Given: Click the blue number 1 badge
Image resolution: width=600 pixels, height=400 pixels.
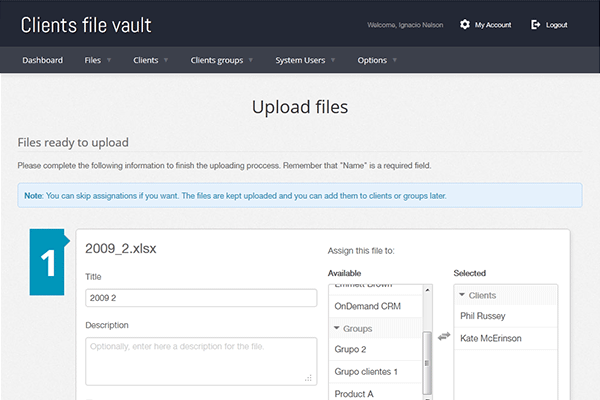Looking at the screenshot, I should coord(47,262).
